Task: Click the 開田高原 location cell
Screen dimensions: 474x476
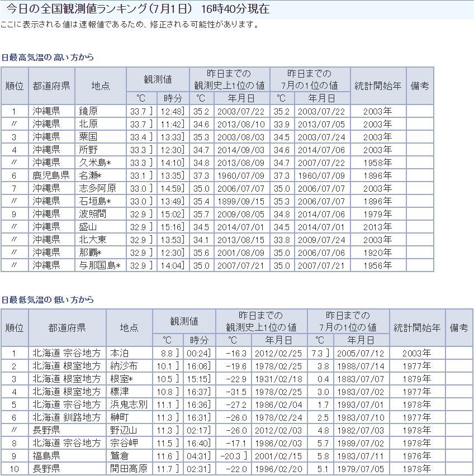Action: (x=129, y=469)
